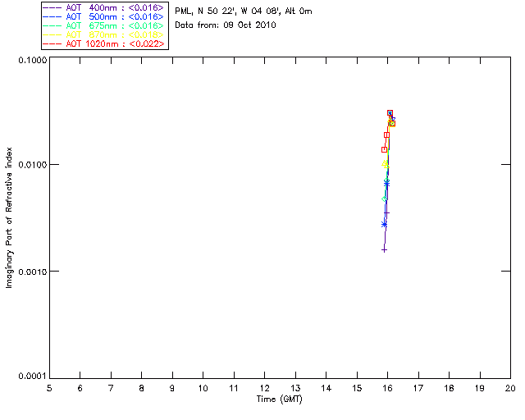Screen dimensions: 525x420
Task: Click the 'Data from: 09 Oct 2010' label
Action: click(226, 25)
